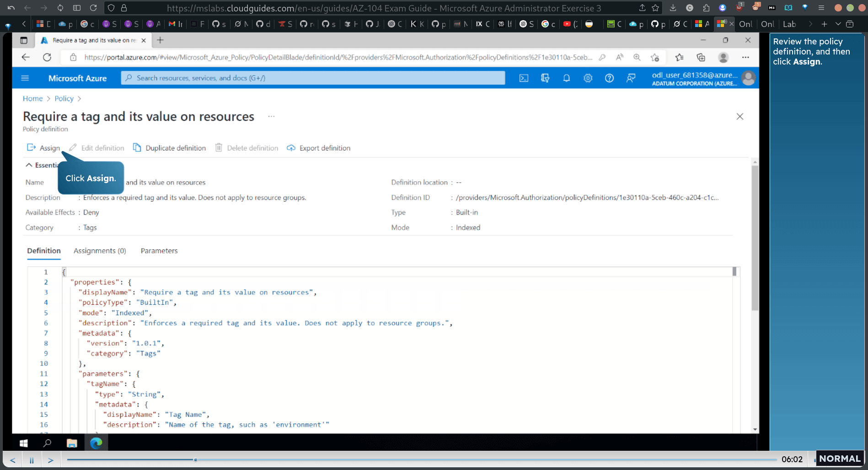Viewport: 868px width, 470px height.
Task: Close the policy definition blade
Action: [x=740, y=117]
